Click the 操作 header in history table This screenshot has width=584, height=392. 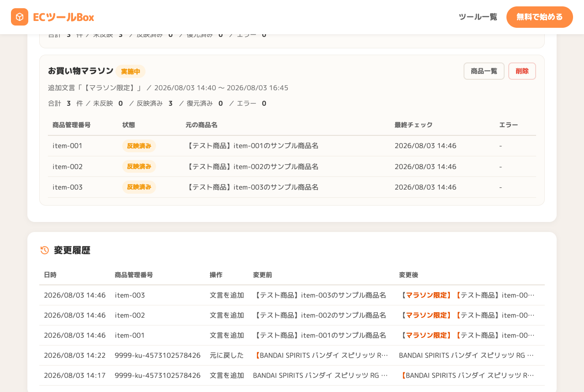click(216, 275)
